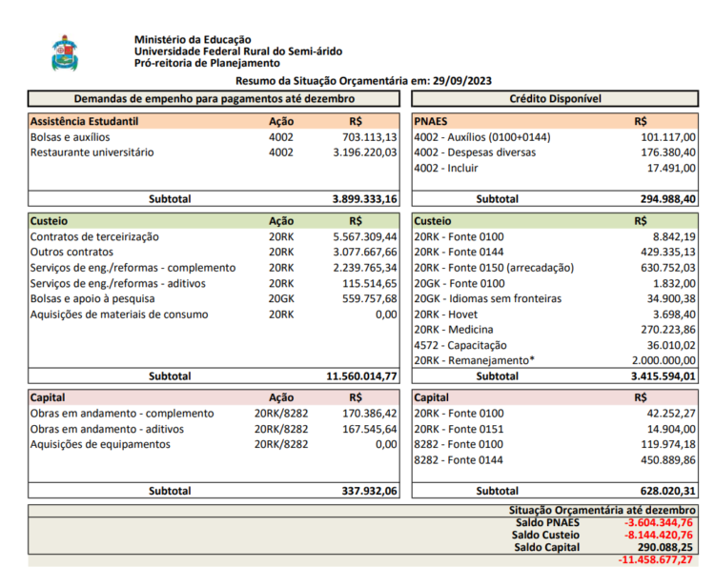Select the red Saldo PNAES value -3.604.344,76
Viewport: 715px width, 588px height.
(x=658, y=522)
